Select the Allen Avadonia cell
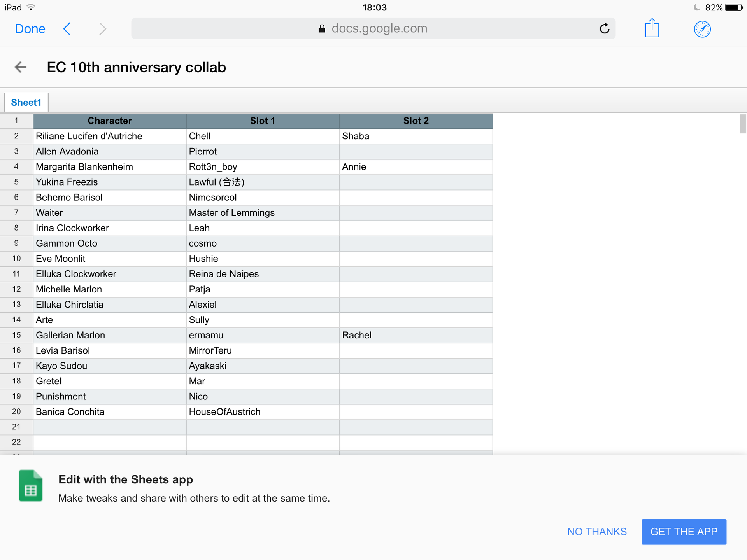This screenshot has width=747, height=560. point(110,152)
